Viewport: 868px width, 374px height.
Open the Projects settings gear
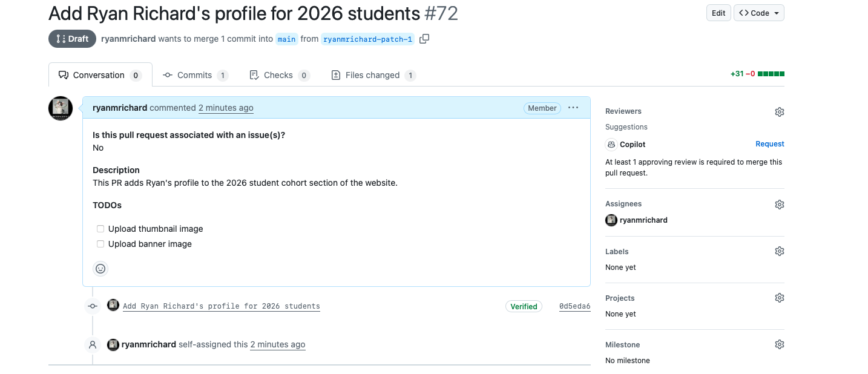coord(779,298)
